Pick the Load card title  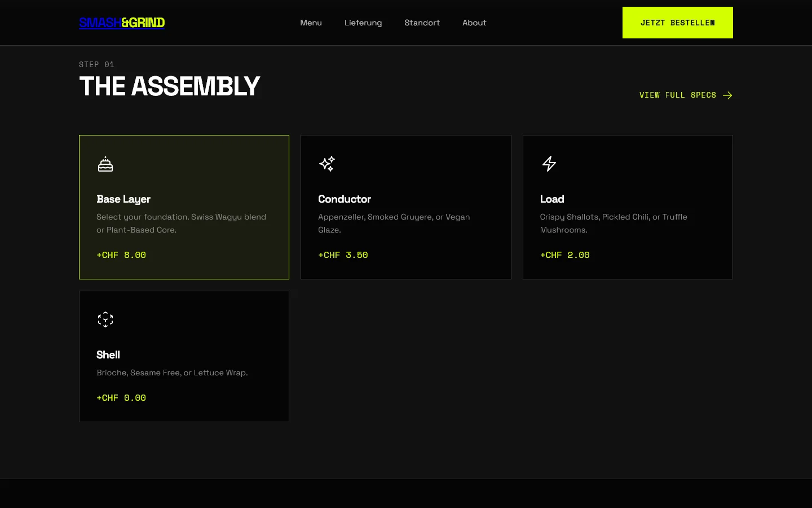(552, 199)
